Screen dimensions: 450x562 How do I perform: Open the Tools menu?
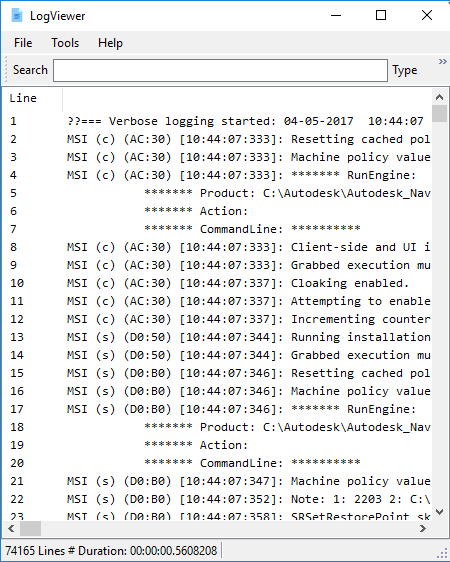pyautogui.click(x=65, y=43)
